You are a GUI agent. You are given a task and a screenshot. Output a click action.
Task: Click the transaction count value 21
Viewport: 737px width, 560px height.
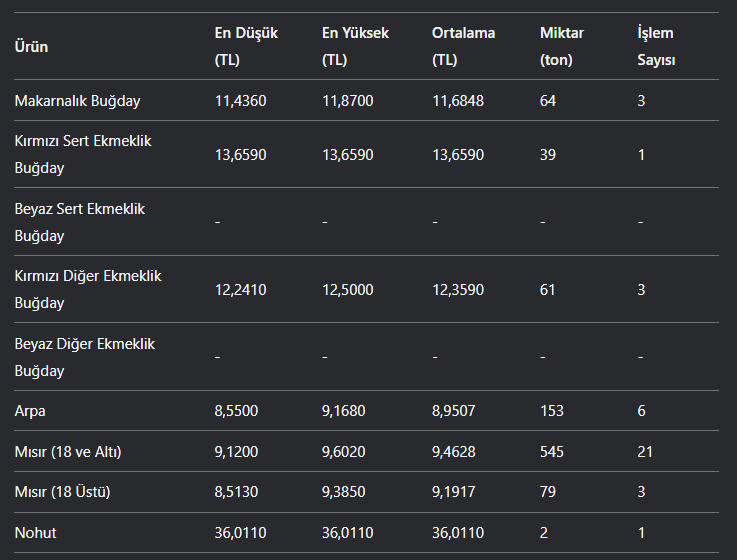pos(646,452)
